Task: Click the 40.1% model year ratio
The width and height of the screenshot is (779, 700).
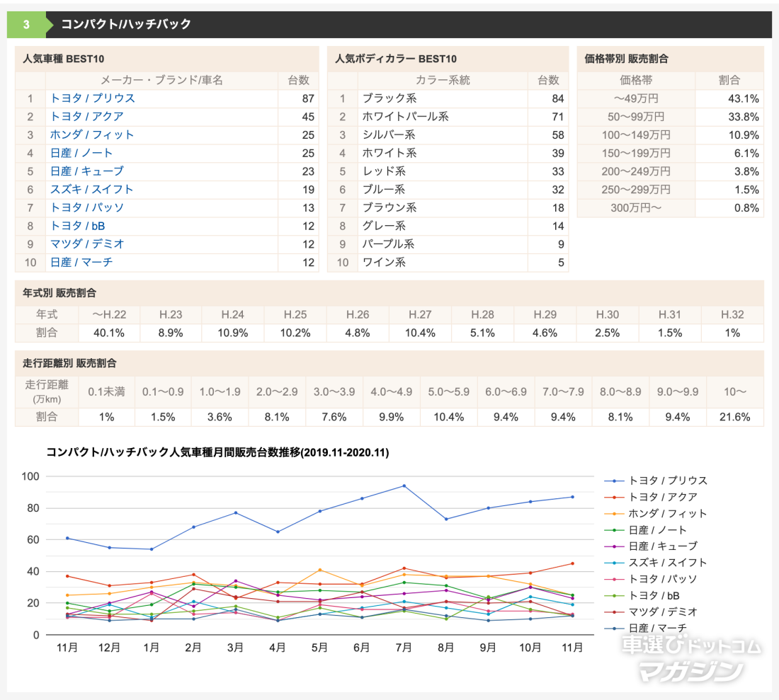Action: pyautogui.click(x=109, y=333)
